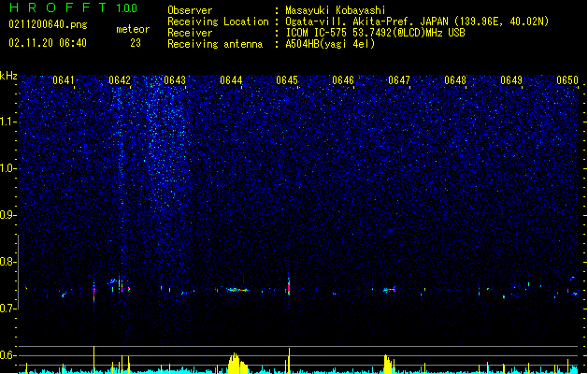588x374 pixels.
Task: Select receiver text ICOM IC-575 53.7492 MHz USB
Action: point(375,33)
